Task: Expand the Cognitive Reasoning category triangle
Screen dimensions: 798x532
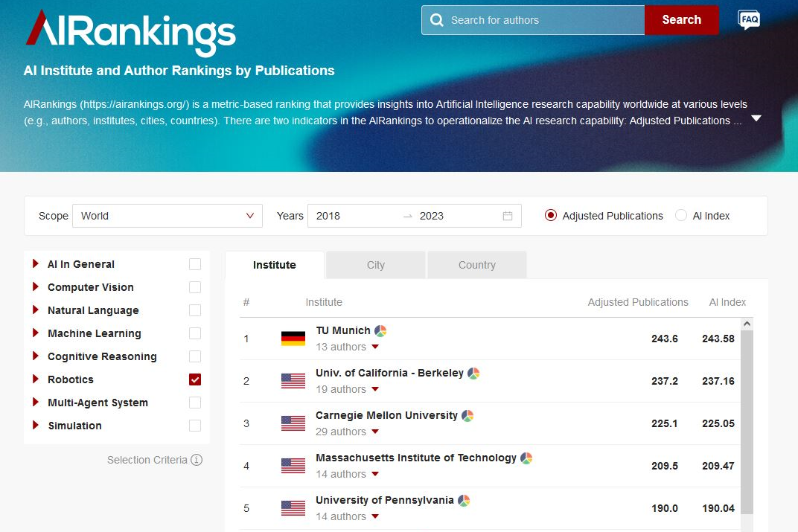Action: pos(35,356)
